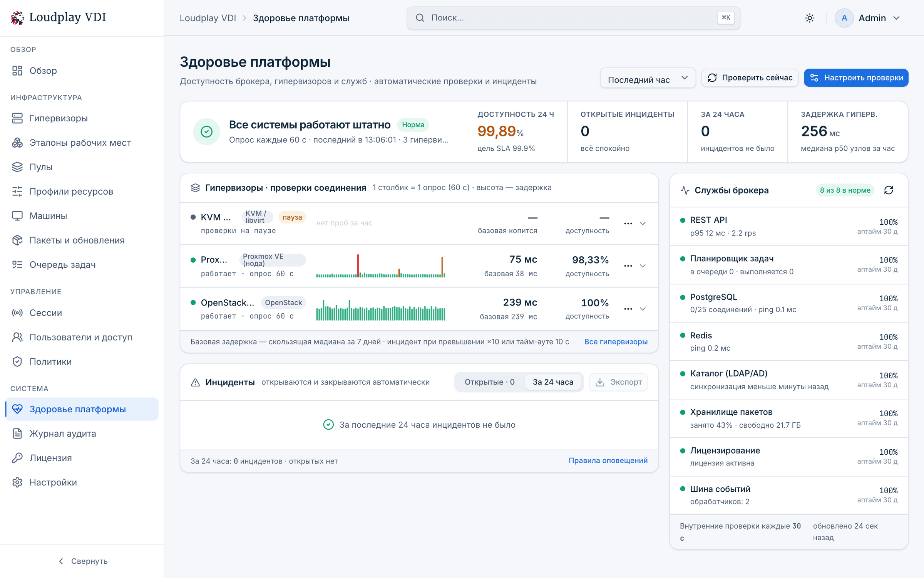Image resolution: width=924 pixels, height=578 pixels.
Task: Click the Службы брокера pulse icon
Action: tap(685, 190)
